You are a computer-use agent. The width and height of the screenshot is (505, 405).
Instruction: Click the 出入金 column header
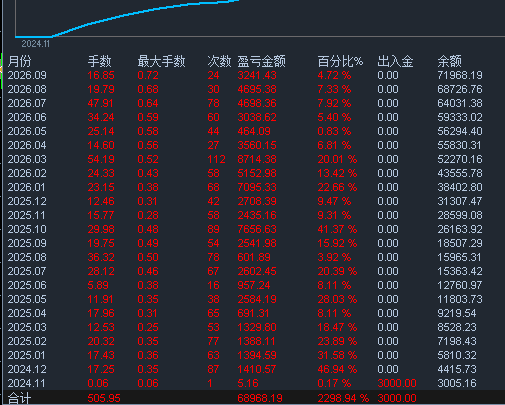click(x=395, y=61)
